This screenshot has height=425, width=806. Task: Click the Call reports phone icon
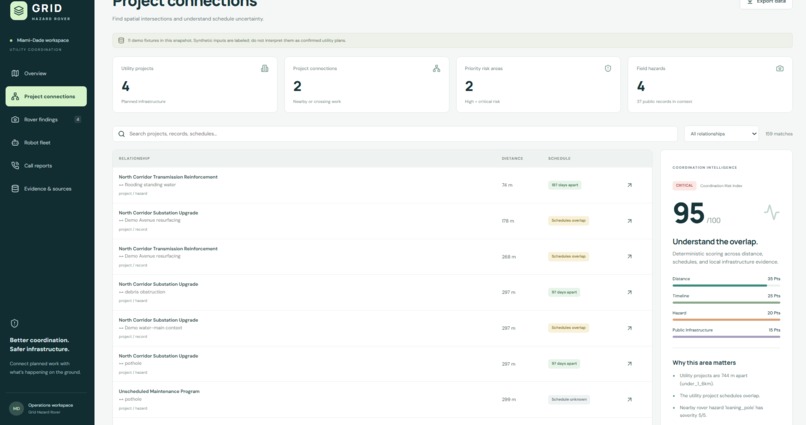tap(15, 165)
